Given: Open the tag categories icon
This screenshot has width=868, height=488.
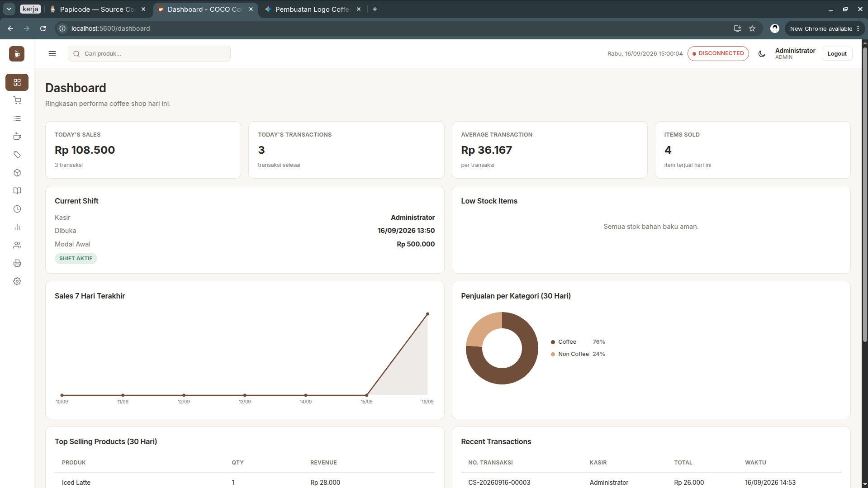Looking at the screenshot, I should pos(17,155).
